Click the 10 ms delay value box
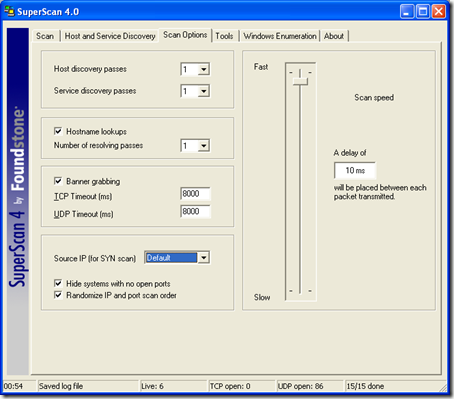 point(355,170)
